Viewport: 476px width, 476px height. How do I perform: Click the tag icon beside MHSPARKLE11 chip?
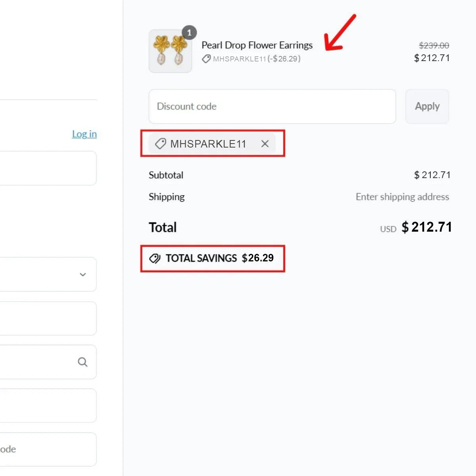click(160, 144)
